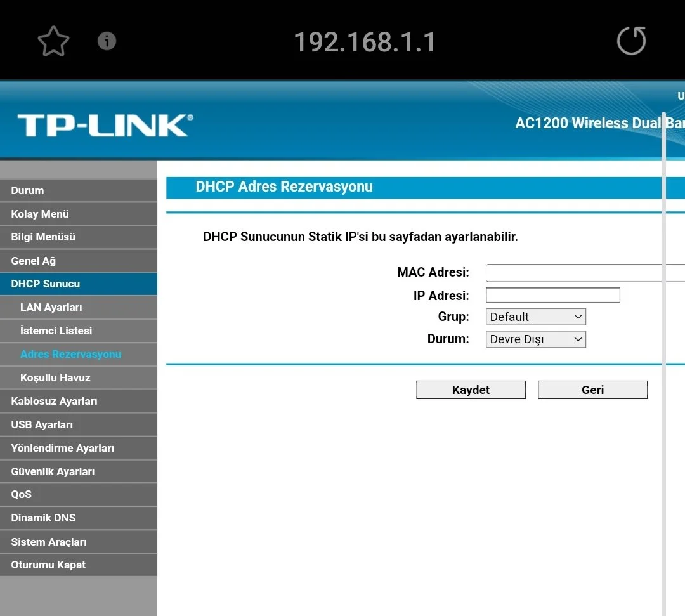Open Kablosuz Ayarları menu

pos(79,401)
